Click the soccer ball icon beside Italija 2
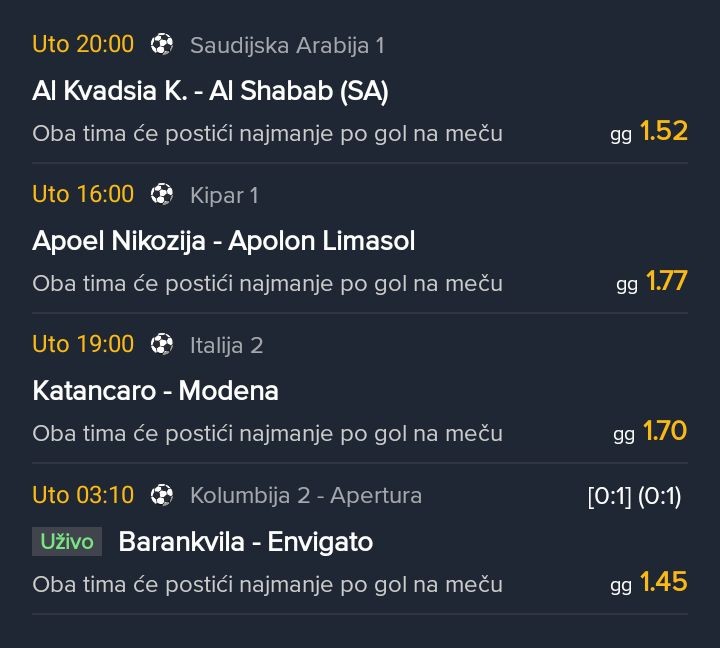Image resolution: width=720 pixels, height=648 pixels. [162, 344]
